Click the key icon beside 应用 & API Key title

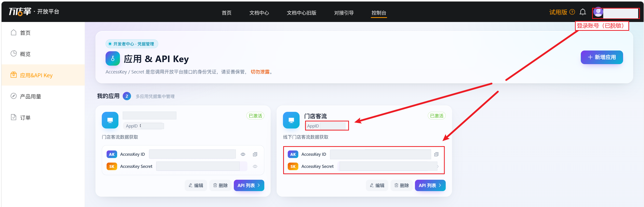pyautogui.click(x=113, y=59)
